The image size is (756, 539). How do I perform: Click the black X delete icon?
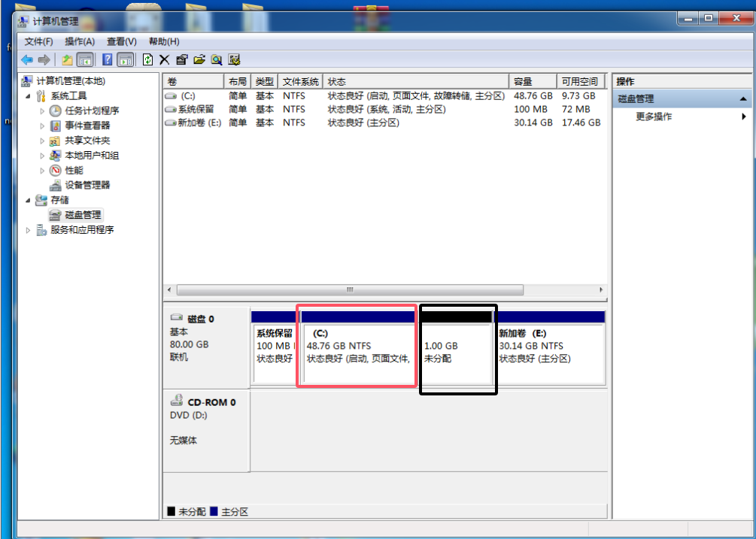pos(164,60)
